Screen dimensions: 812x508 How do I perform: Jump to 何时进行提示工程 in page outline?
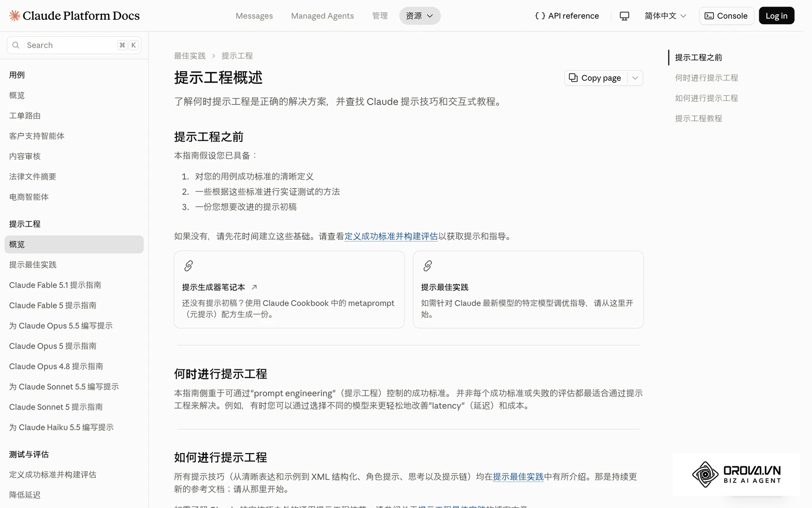706,78
